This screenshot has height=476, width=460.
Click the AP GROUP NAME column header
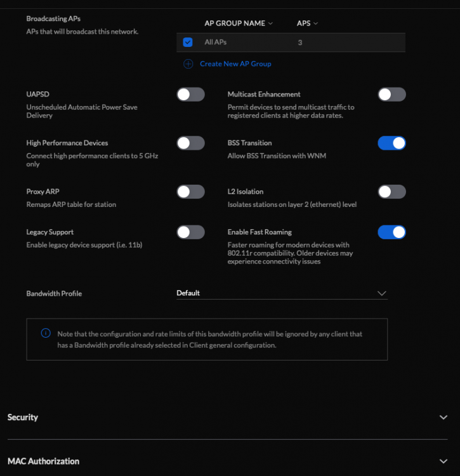click(x=234, y=23)
